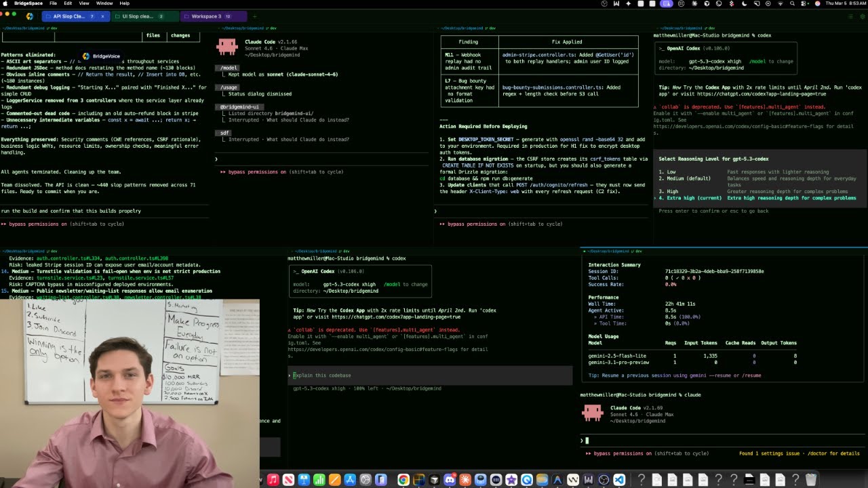The width and height of the screenshot is (868, 488).
Task: Switch to the API Slop Cle... tab
Action: (76, 16)
